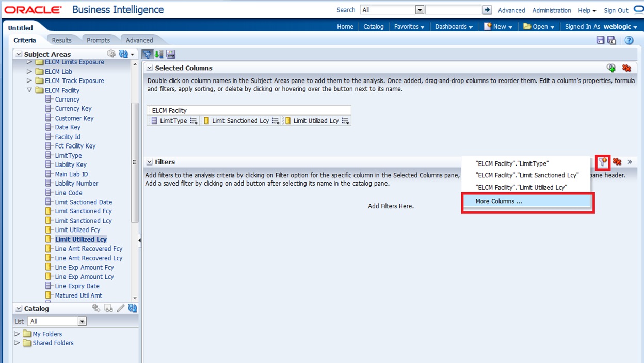Screen dimensions: 644x363
Task: Click the Catalog refresh icon
Action: [133, 308]
